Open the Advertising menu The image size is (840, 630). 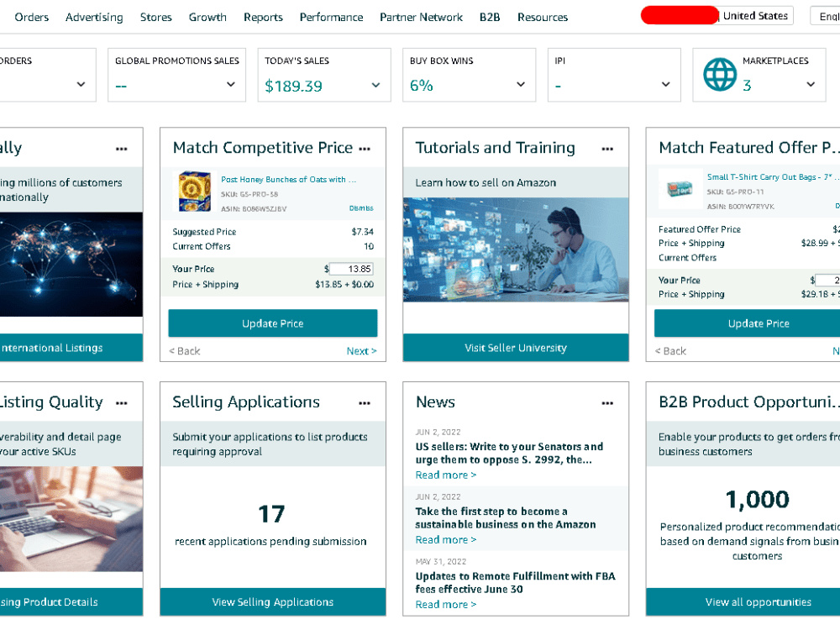(x=94, y=17)
